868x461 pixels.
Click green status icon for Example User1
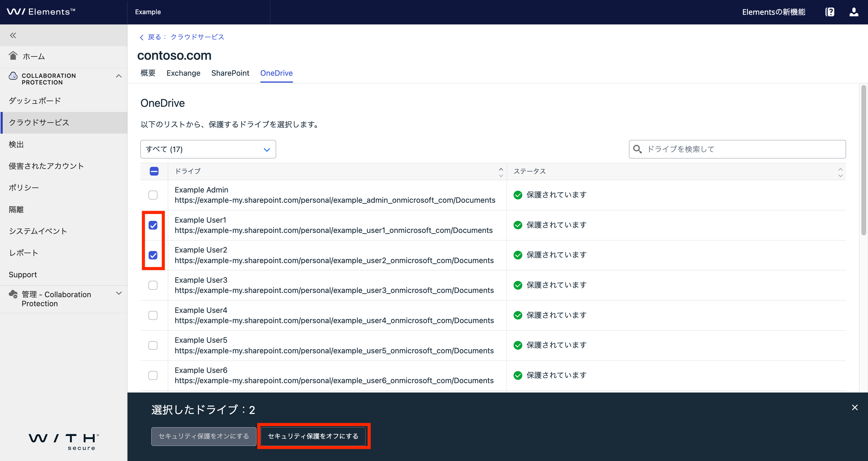click(x=518, y=225)
